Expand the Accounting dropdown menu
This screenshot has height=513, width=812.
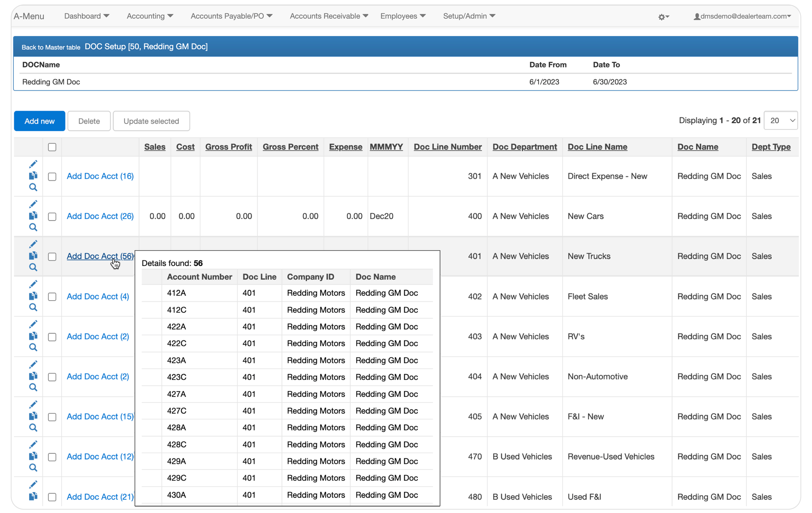pos(150,16)
